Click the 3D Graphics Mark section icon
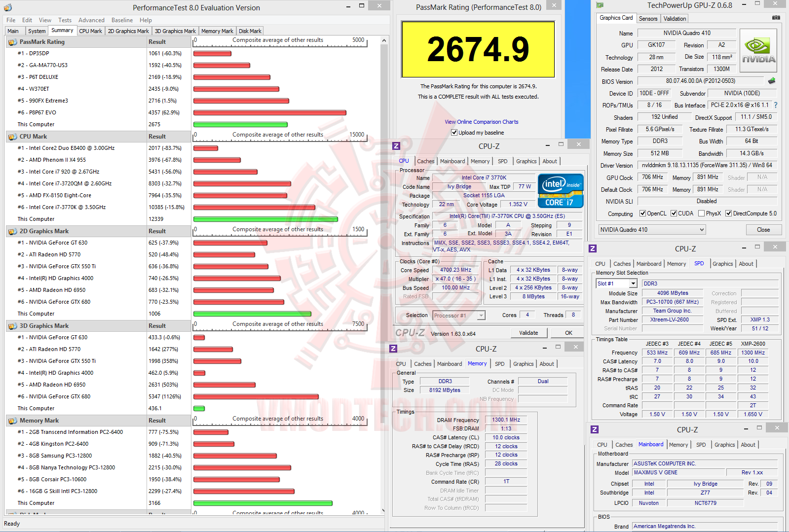This screenshot has width=789, height=532. (13, 326)
